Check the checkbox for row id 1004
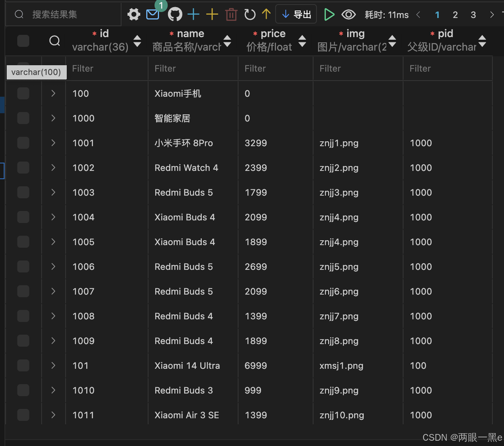This screenshot has width=504, height=446. (x=23, y=217)
